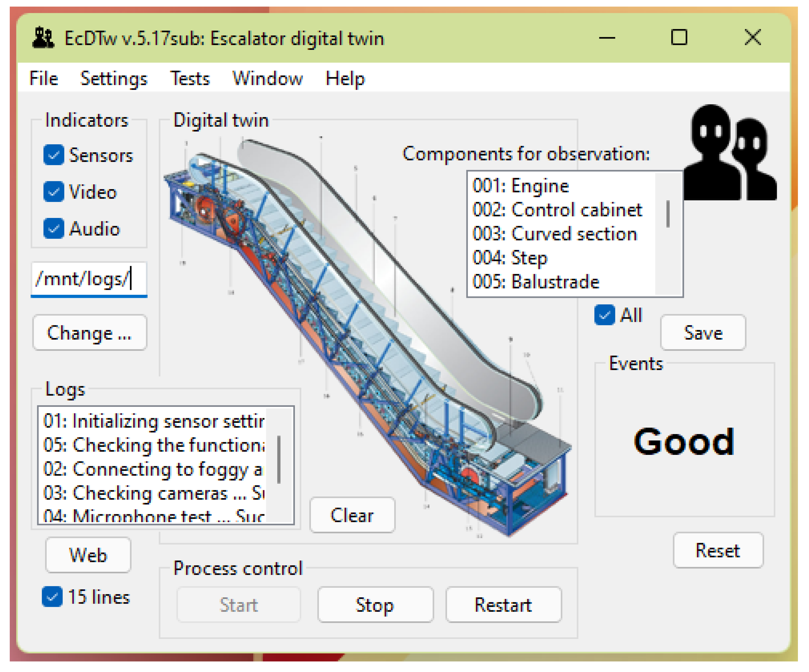Viewport: 809px width, 672px height.
Task: Click the components list scrollbar thumb
Action: pyautogui.click(x=668, y=214)
